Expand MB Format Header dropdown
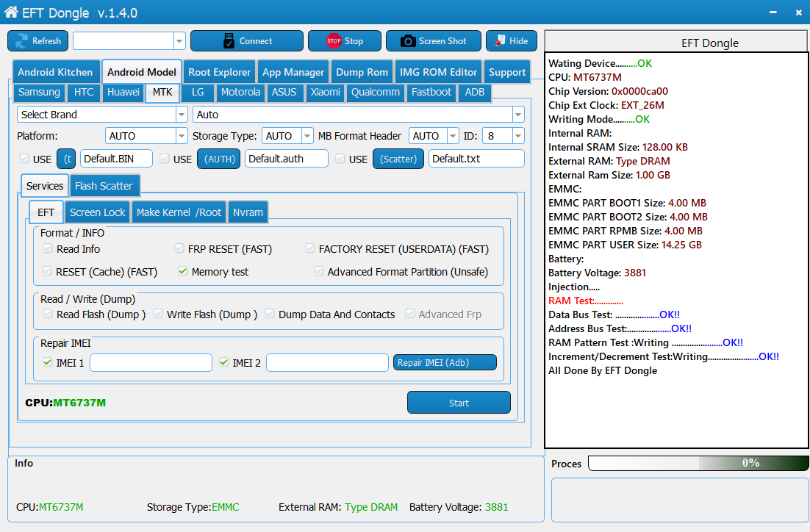Screen dimensions: 810x532 tap(453, 136)
